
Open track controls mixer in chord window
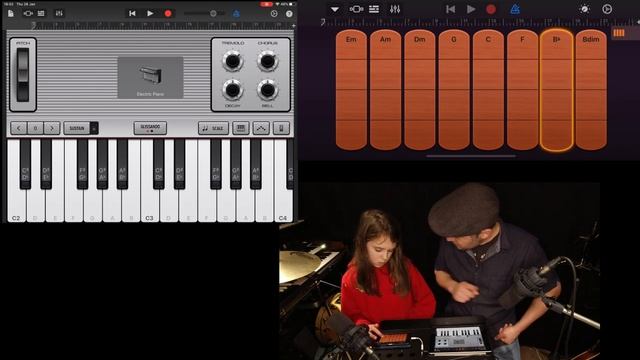[x=395, y=9]
